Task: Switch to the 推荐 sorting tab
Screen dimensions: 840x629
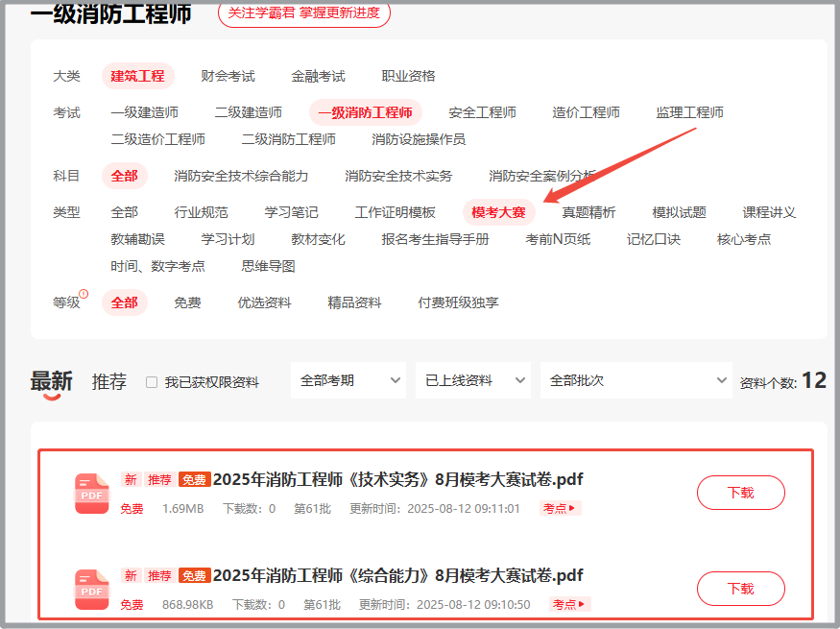Action: [108, 381]
